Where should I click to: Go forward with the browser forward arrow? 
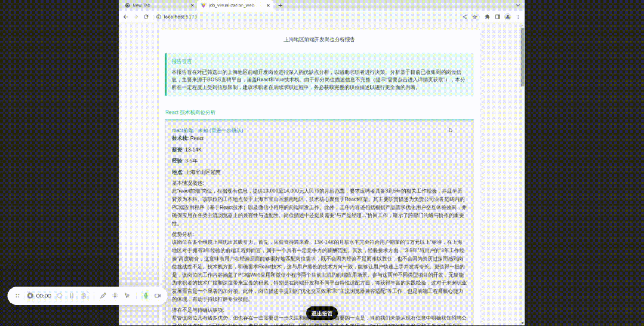pyautogui.click(x=136, y=17)
